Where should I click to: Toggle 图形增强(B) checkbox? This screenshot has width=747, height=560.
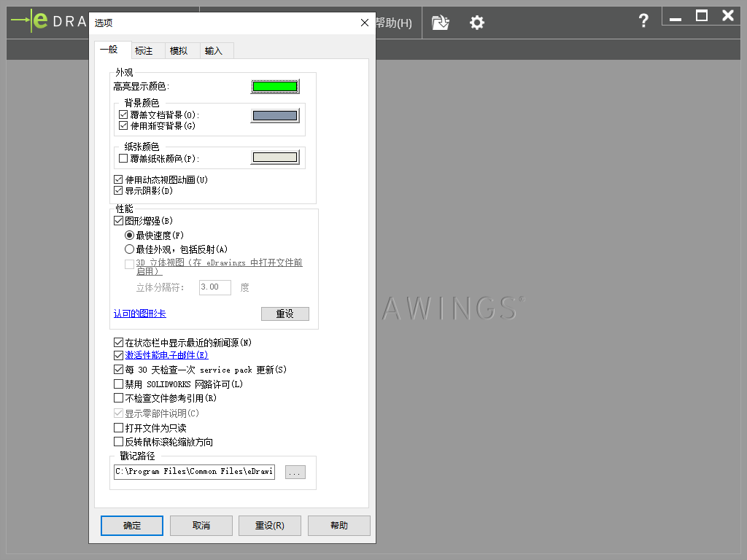point(119,220)
